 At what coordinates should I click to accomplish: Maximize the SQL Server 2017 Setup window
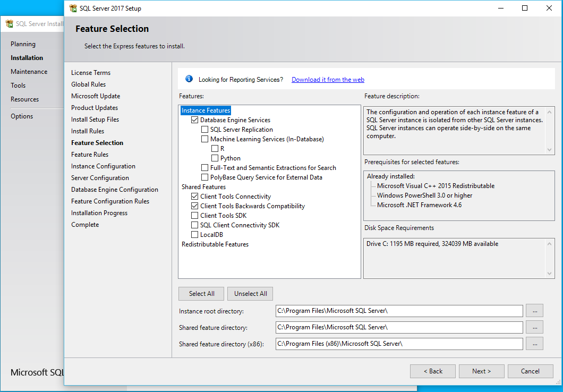pos(525,8)
